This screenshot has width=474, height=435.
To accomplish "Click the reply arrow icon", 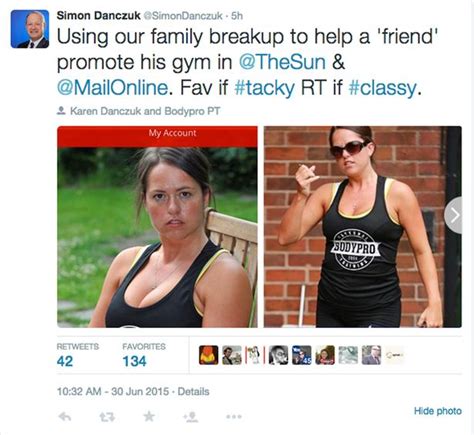I will (65, 417).
